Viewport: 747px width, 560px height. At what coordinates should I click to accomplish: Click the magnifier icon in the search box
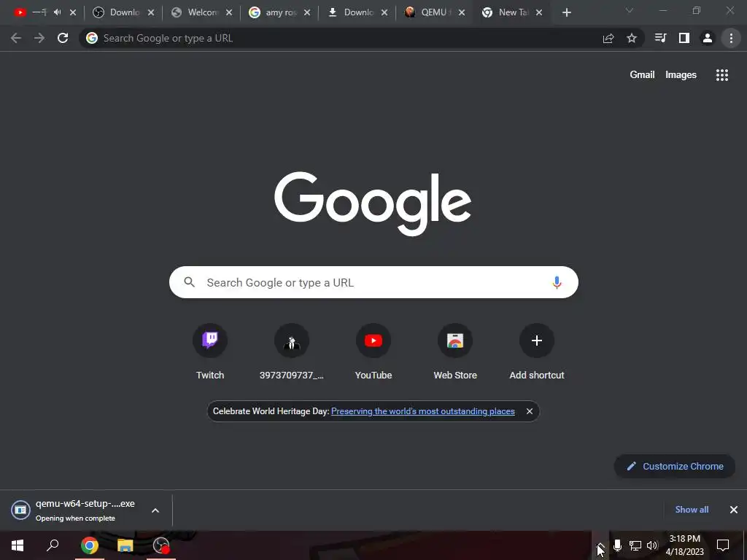tap(189, 282)
